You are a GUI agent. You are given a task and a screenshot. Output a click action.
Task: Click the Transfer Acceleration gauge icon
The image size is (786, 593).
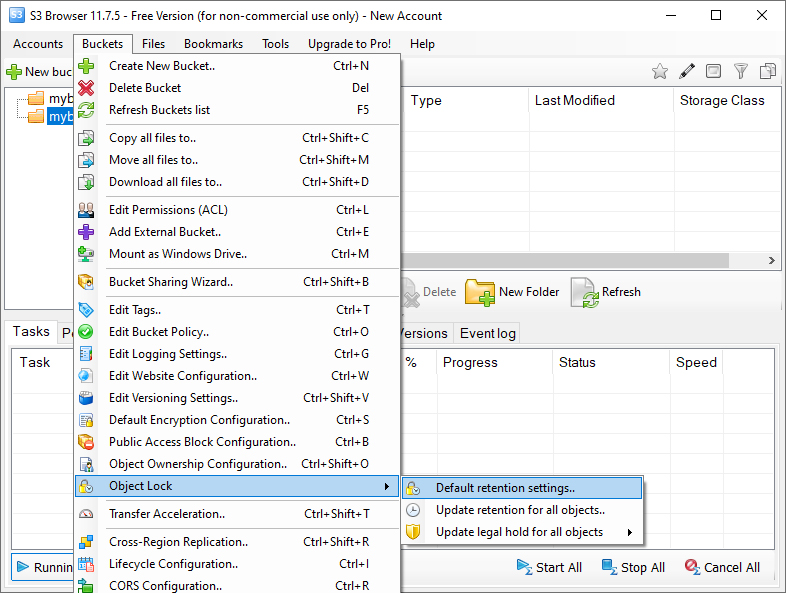(x=86, y=514)
